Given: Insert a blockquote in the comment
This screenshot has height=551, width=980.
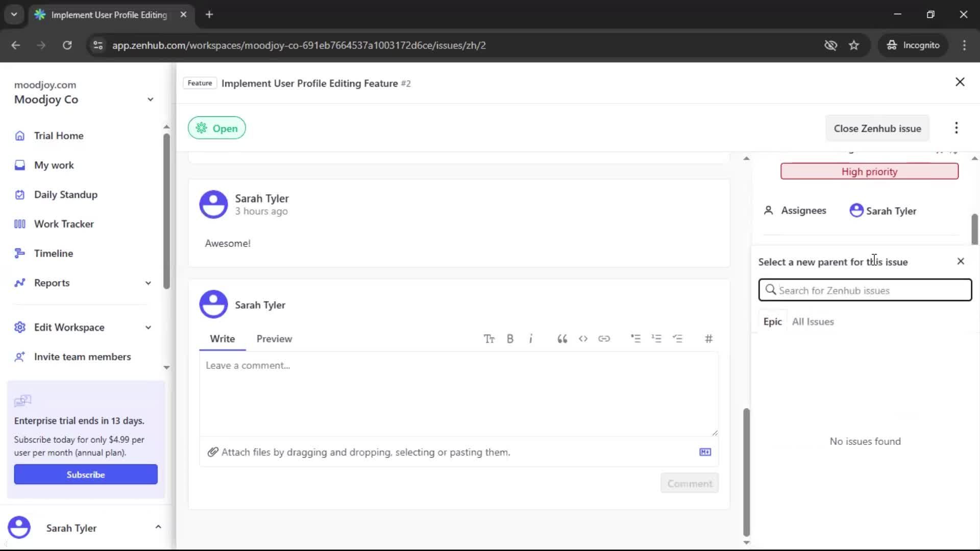Looking at the screenshot, I should (562, 338).
